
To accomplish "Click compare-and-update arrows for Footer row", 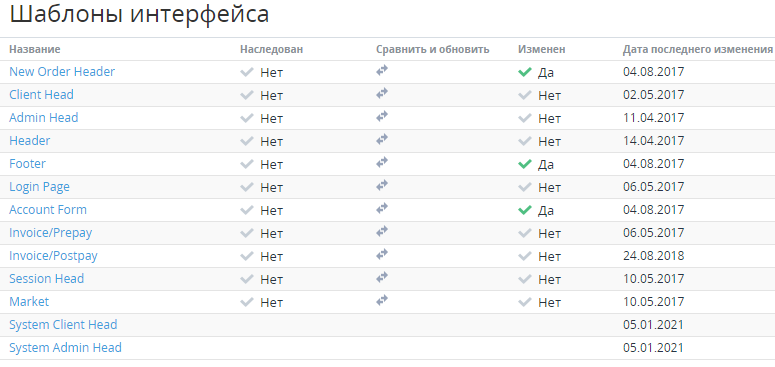I will [x=382, y=163].
